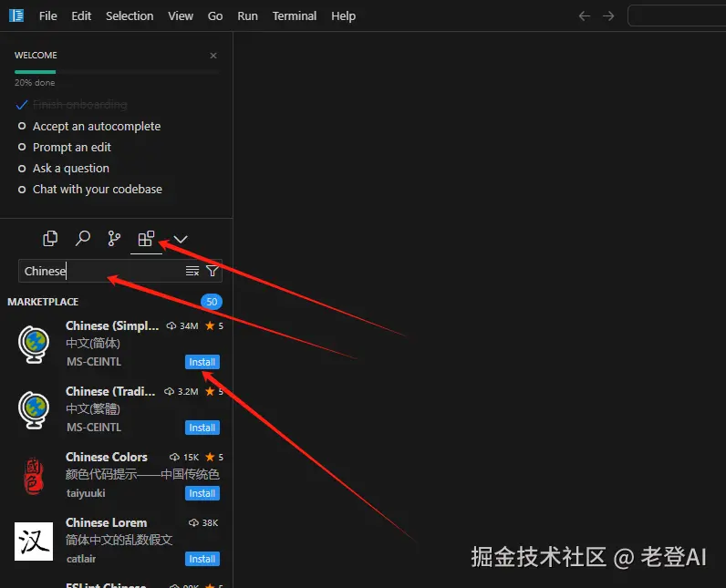Open the Chinese Lorem 汉 icon
This screenshot has height=588, width=726.
pyautogui.click(x=34, y=542)
